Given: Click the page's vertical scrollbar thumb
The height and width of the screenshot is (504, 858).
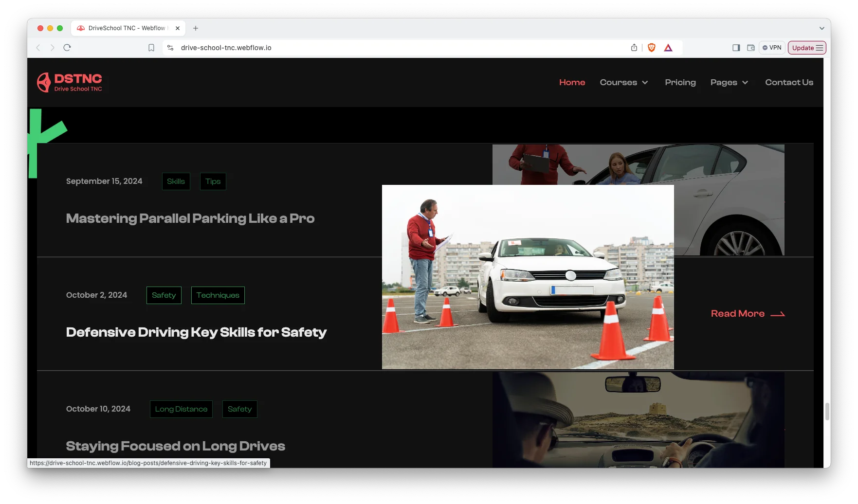Looking at the screenshot, I should point(827,412).
